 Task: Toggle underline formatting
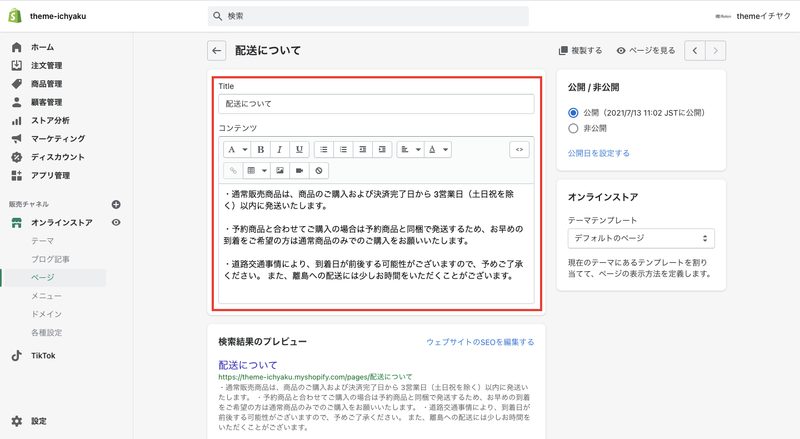[x=299, y=150]
